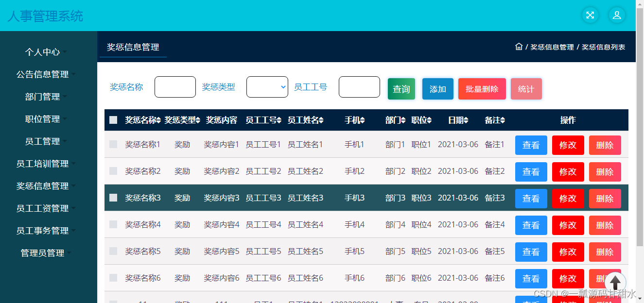Image resolution: width=644 pixels, height=303 pixels.
Task: Expand 公告信息管理 sidebar menu
Action: tap(46, 74)
